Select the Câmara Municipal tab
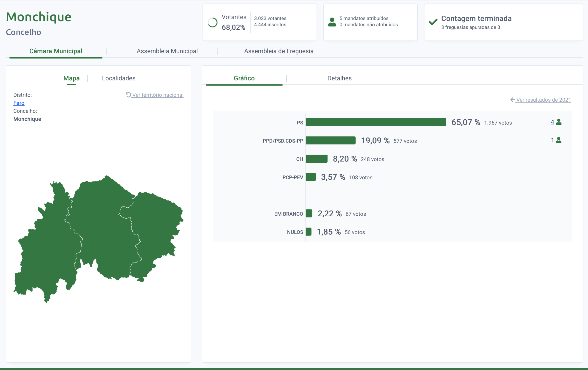The height and width of the screenshot is (370, 588). tap(56, 51)
